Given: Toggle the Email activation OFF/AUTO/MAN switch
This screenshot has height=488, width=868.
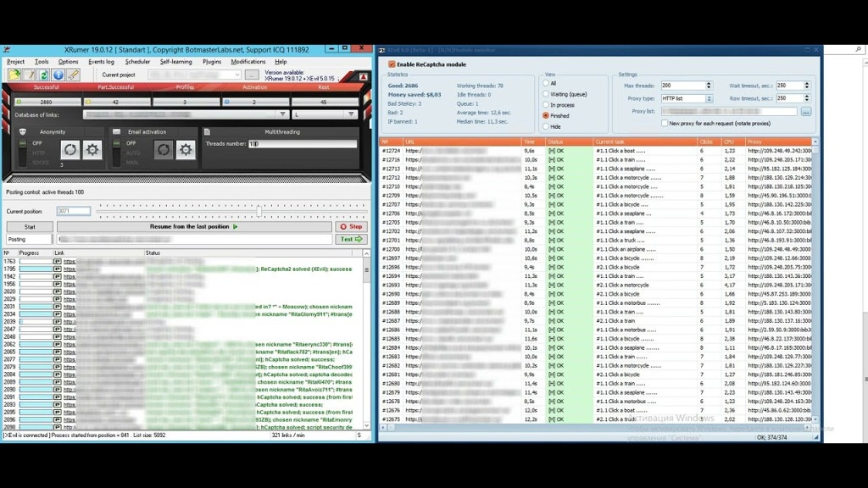Looking at the screenshot, I should (x=116, y=152).
